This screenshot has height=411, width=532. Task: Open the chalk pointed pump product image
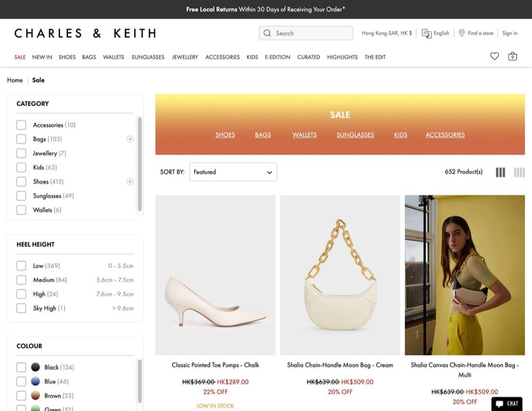[x=215, y=275]
